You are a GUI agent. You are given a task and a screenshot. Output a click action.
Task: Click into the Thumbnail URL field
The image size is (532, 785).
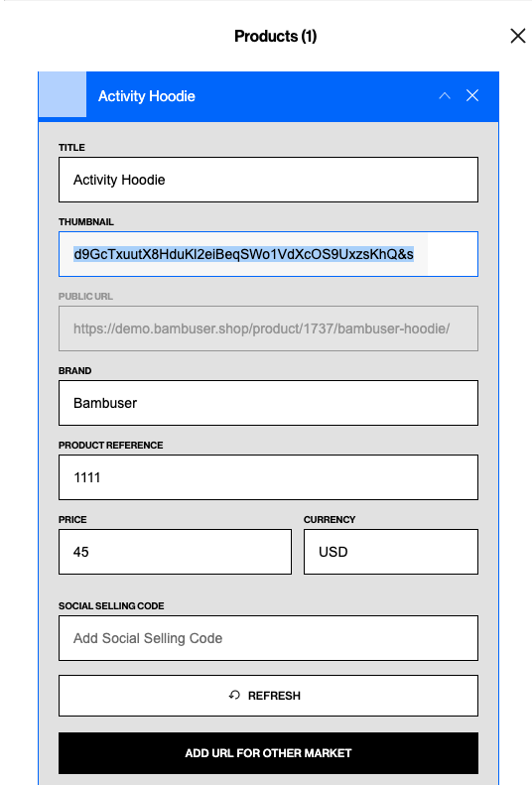(x=268, y=254)
